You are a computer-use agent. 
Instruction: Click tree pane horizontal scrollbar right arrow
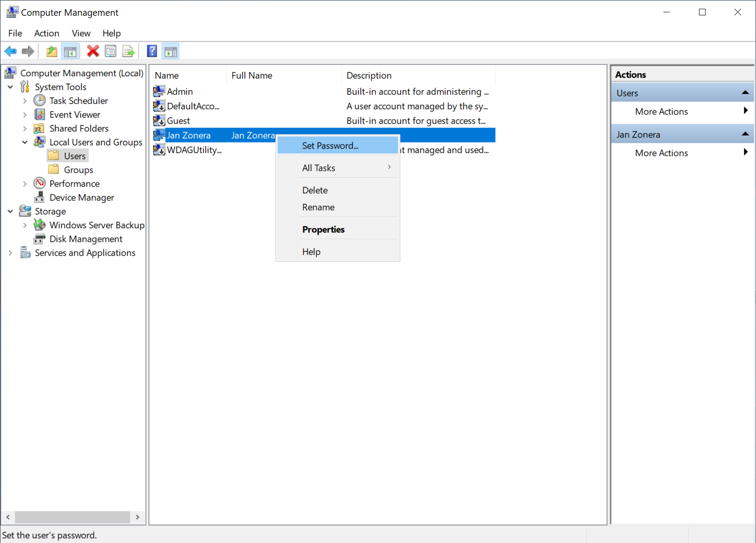(138, 517)
